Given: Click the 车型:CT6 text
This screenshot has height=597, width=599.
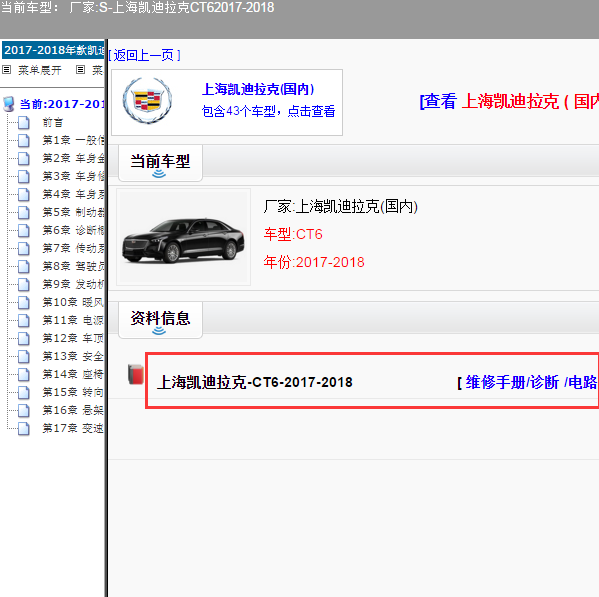Looking at the screenshot, I should (x=293, y=234).
